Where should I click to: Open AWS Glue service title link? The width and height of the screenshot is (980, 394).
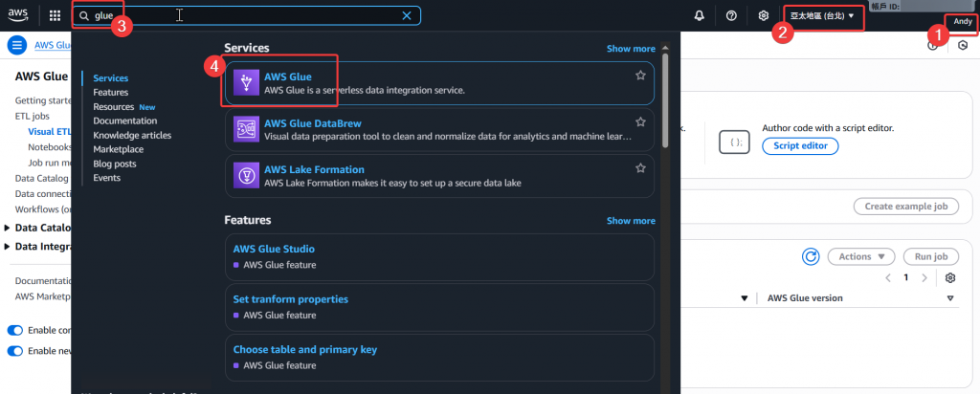pos(287,77)
